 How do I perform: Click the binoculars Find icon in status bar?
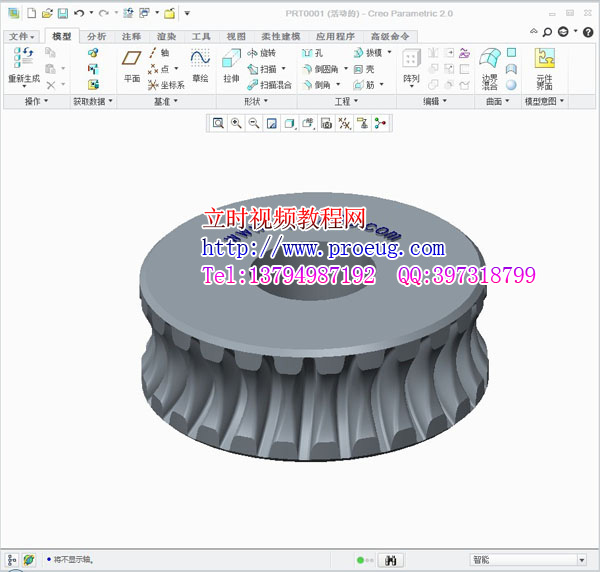pos(390,561)
